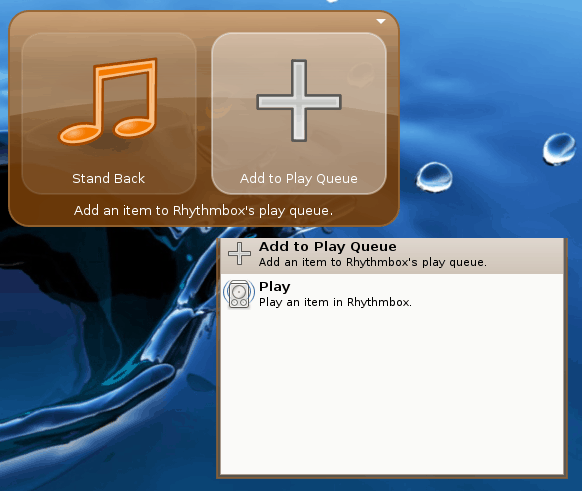Open the menu via the white triangle arrow
The width and height of the screenshot is (582, 491).
click(381, 21)
